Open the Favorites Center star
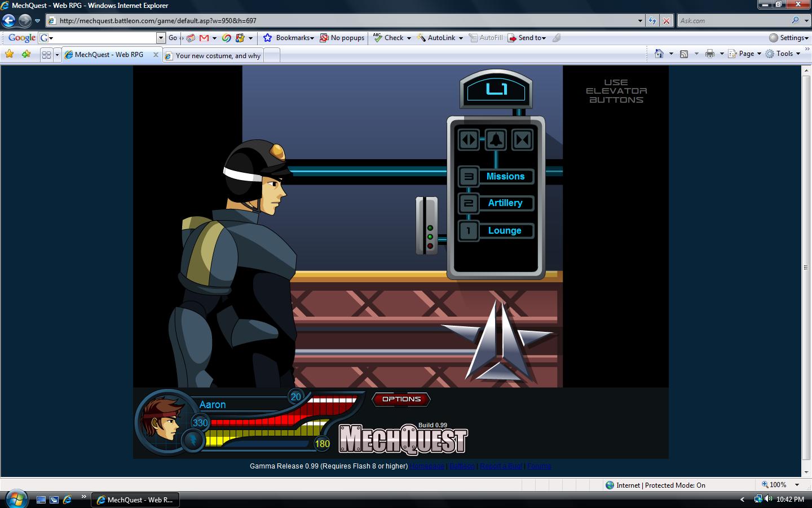The width and height of the screenshot is (812, 508). pos(9,54)
